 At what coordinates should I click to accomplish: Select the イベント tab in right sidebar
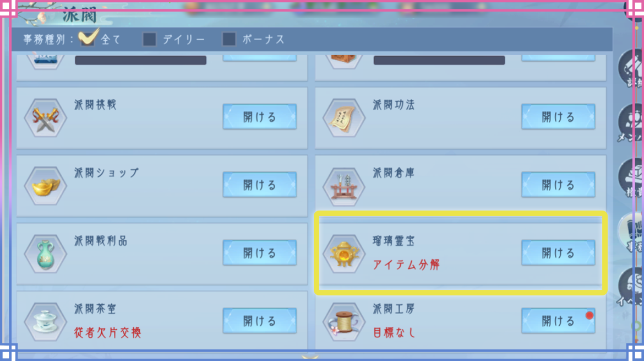tap(631, 287)
